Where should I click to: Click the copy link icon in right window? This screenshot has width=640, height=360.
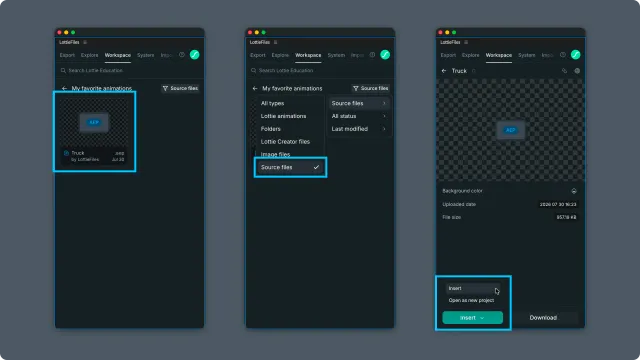[564, 71]
